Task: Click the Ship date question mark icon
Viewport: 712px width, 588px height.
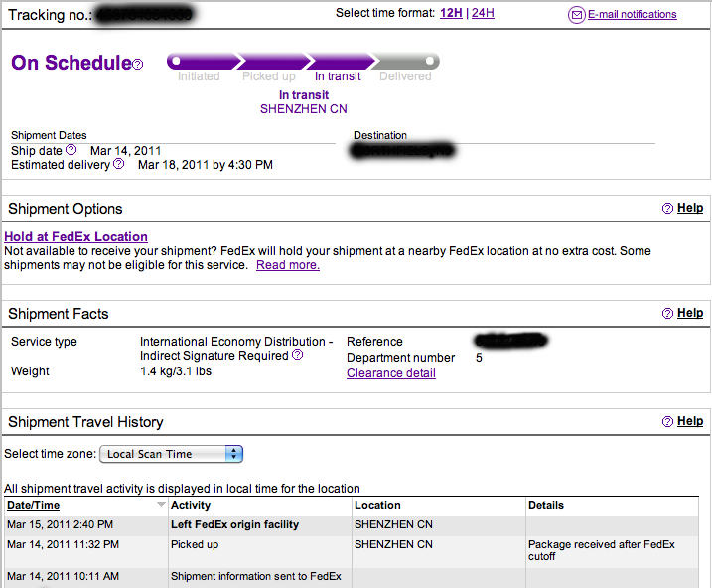Action: click(71, 149)
